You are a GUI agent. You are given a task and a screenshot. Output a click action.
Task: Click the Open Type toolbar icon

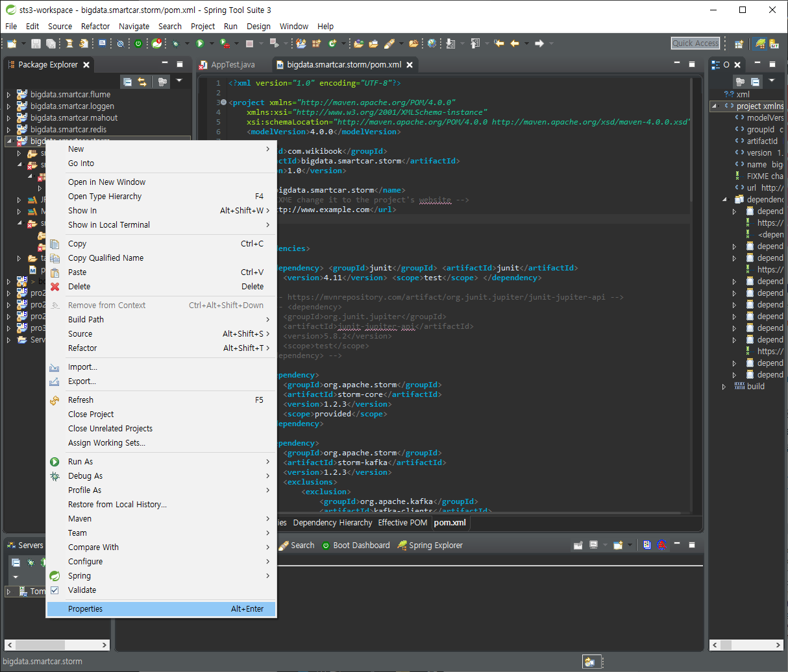point(358,43)
